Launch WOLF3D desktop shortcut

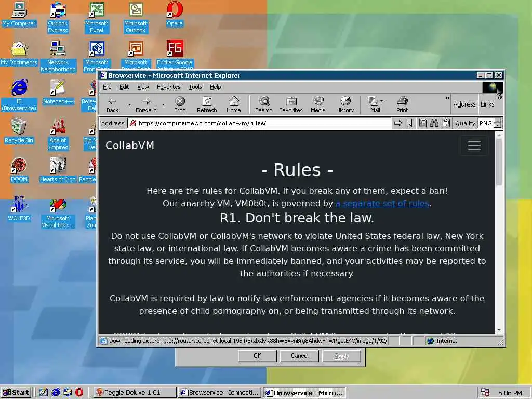pos(19,209)
